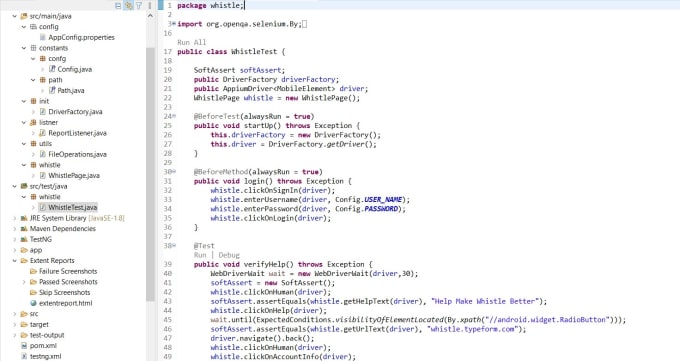Click the testng.xml file icon
The height and width of the screenshot is (361, 680).
tap(24, 356)
